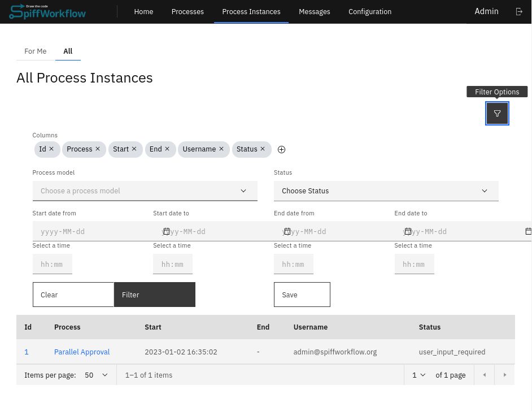Switch to the All tab

[x=68, y=51]
